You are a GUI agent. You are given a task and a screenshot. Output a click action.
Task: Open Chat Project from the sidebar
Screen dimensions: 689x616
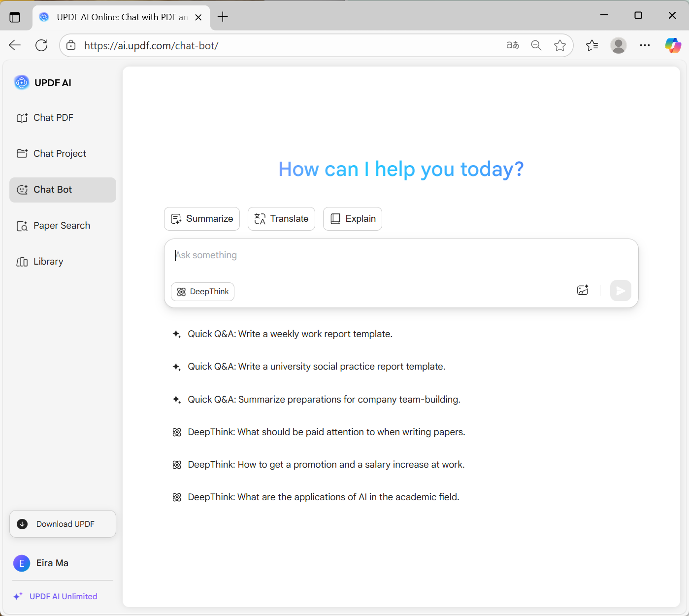(63, 154)
